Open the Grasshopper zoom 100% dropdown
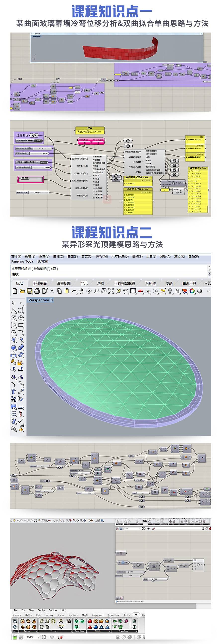Screen dimensions: 224x644 coord(39,637)
